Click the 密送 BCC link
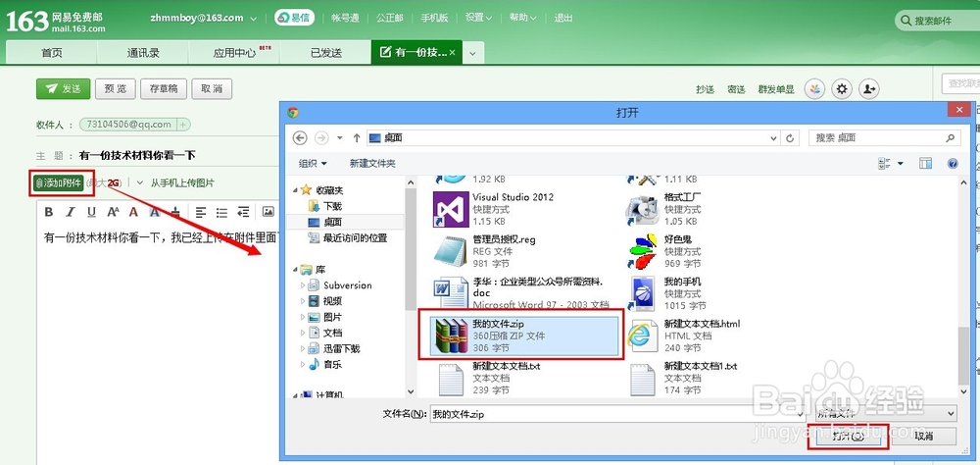 [736, 89]
